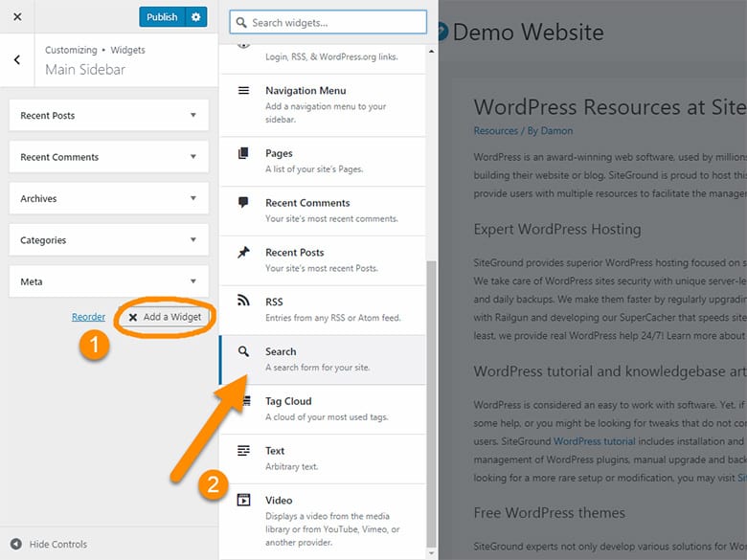This screenshot has width=747, height=560.
Task: Select the Search widget entry
Action: pos(323,360)
